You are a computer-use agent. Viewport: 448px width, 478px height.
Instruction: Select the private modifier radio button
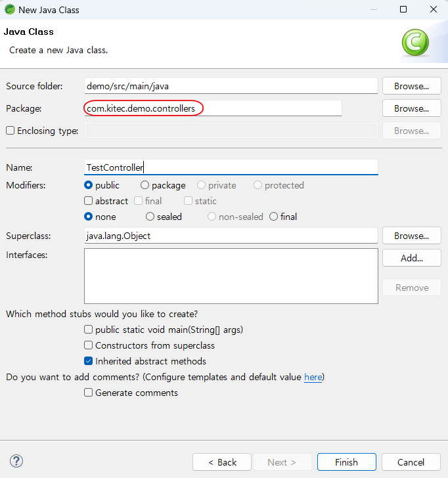201,185
